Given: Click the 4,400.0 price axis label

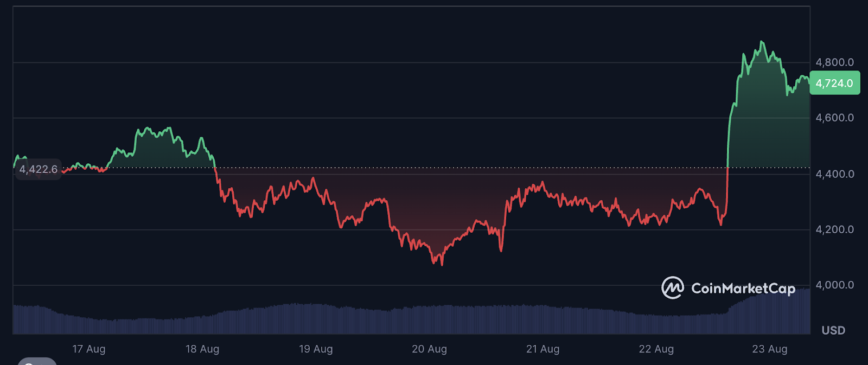Looking at the screenshot, I should click(834, 174).
